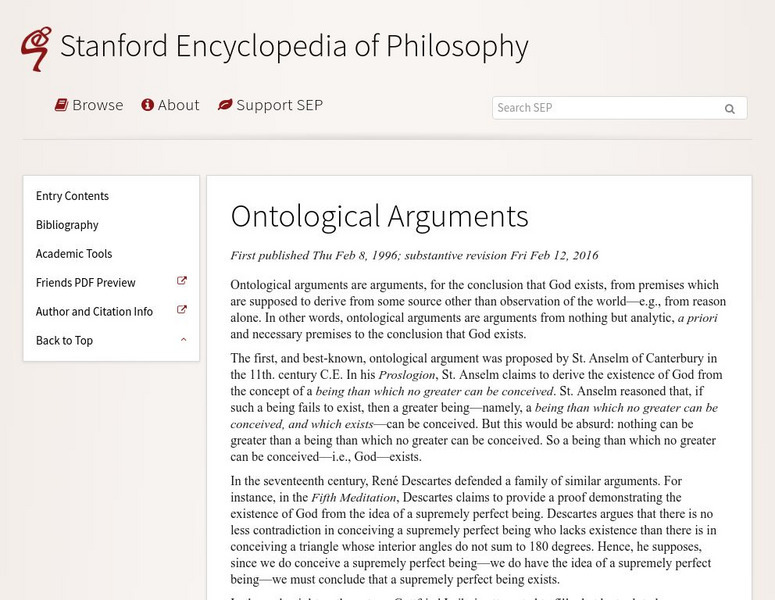Click into the Search SEP field
Image resolution: width=775 pixels, height=600 pixels.
coord(605,108)
